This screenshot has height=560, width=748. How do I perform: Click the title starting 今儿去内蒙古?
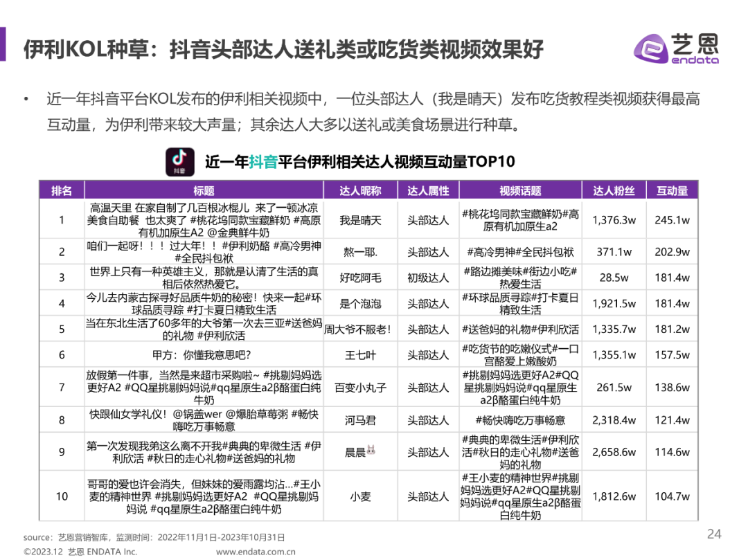[204, 304]
